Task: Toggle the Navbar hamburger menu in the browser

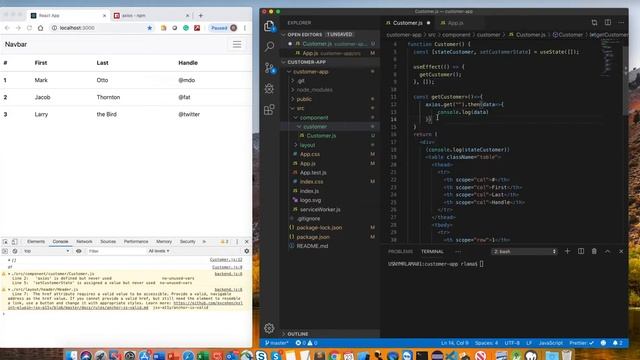Action: [237, 44]
